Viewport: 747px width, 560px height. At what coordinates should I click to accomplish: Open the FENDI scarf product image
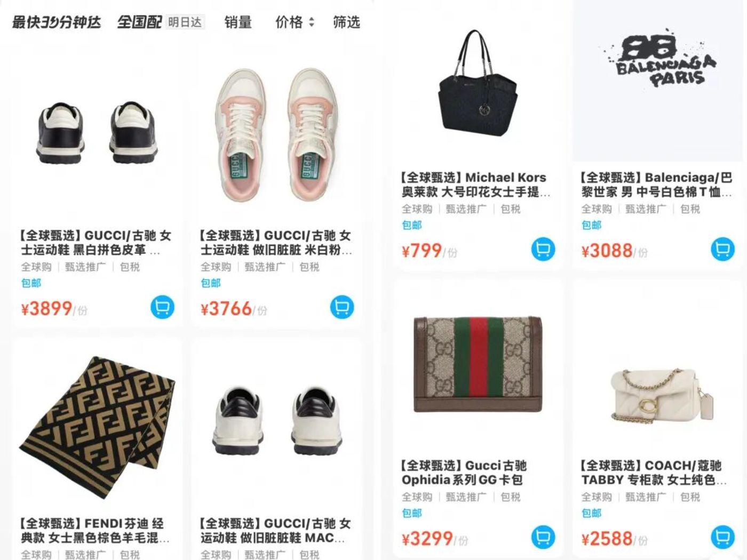point(97,422)
